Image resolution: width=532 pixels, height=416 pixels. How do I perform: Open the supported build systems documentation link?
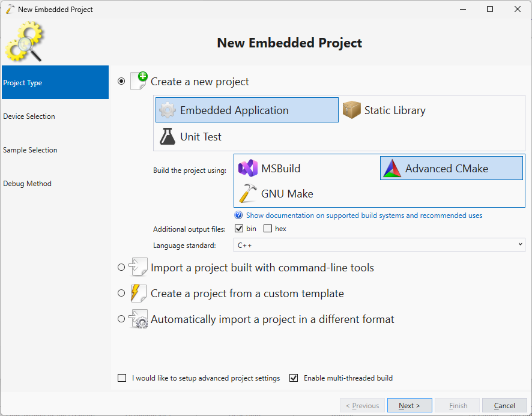(364, 216)
